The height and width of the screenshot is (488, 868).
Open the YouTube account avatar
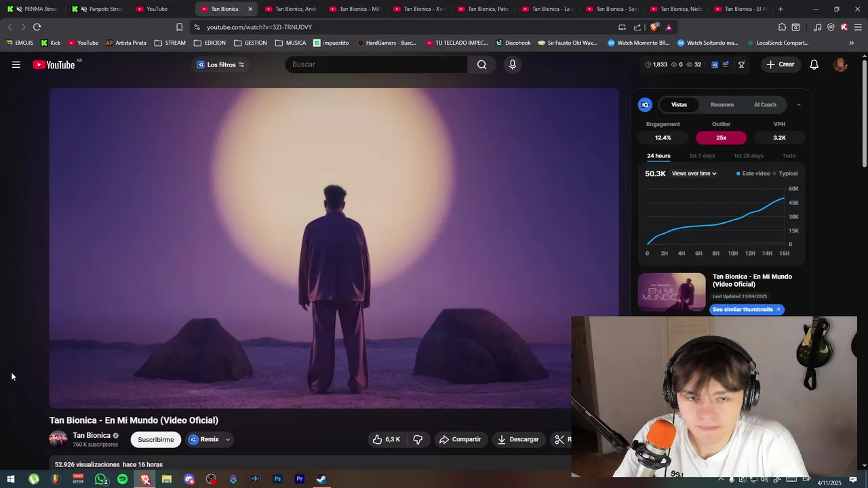coord(840,64)
